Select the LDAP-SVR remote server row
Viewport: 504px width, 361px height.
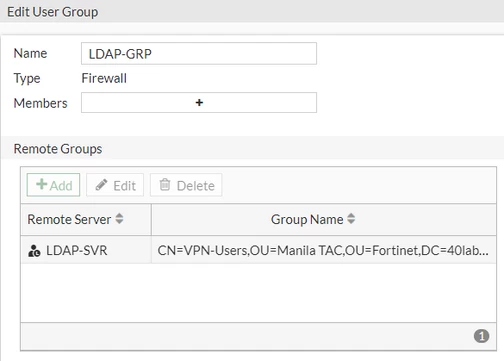258,250
